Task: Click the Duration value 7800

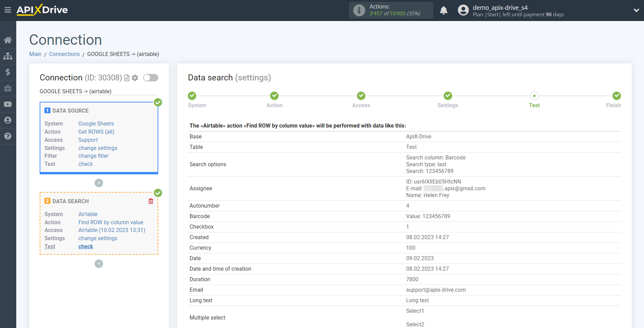Action: [412, 279]
